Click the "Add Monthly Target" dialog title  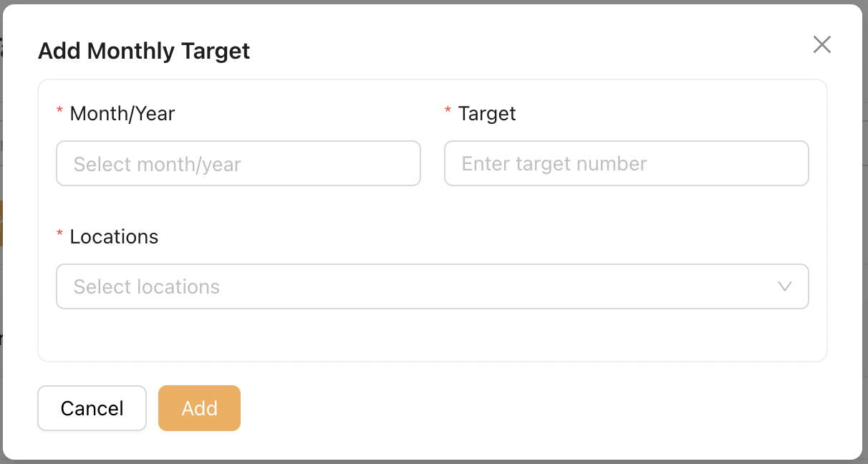[x=144, y=52]
